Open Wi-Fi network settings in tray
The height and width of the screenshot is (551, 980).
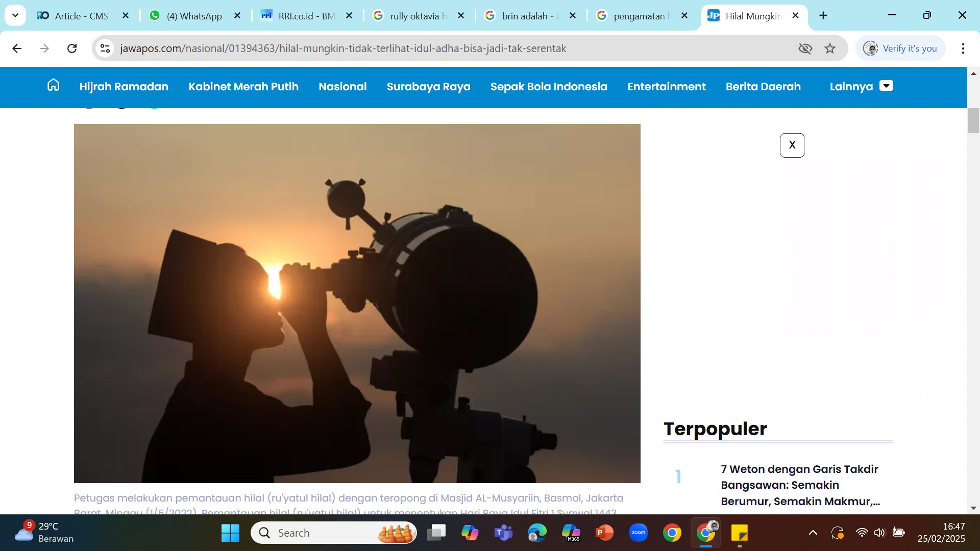pyautogui.click(x=862, y=533)
